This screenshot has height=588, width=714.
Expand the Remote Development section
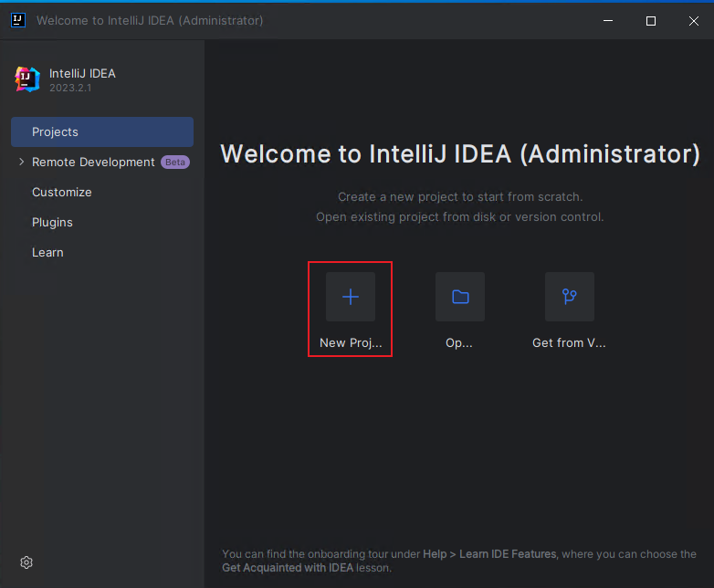pos(21,162)
